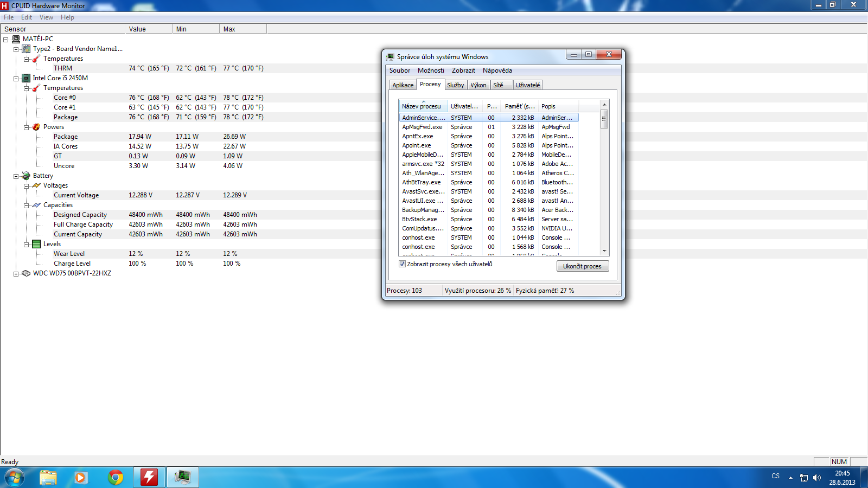This screenshot has height=488, width=868.
Task: Collapse the Battery node
Action: pos(16,176)
